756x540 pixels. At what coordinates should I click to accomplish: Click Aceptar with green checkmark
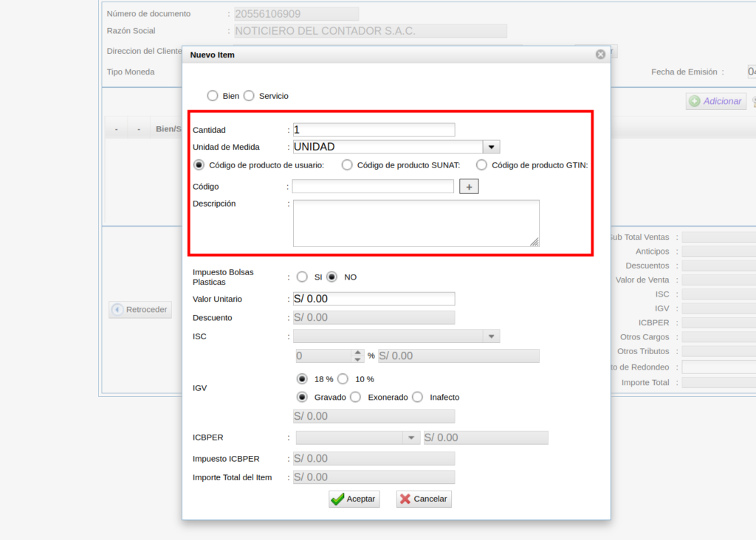pos(354,499)
